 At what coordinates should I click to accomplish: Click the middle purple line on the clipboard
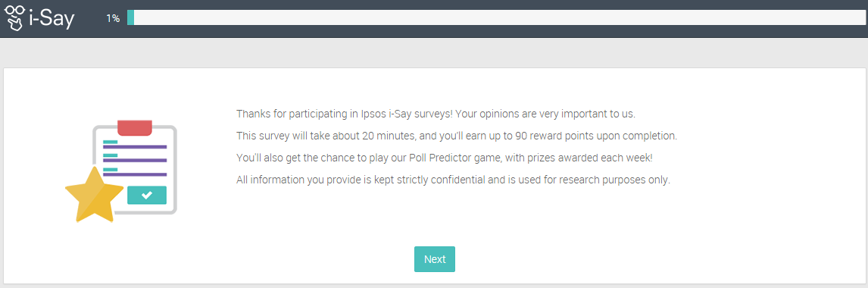tap(135, 161)
